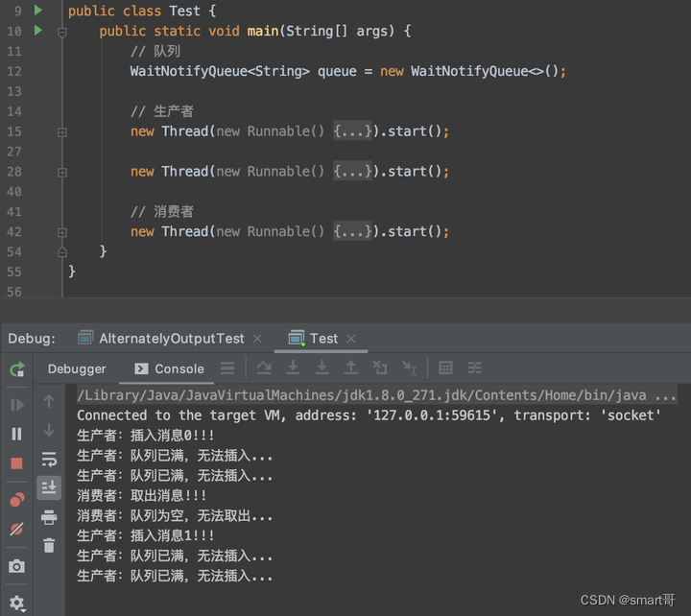Unfold the {...} placeholder on line 15
This screenshot has height=616, width=691.
point(352,131)
